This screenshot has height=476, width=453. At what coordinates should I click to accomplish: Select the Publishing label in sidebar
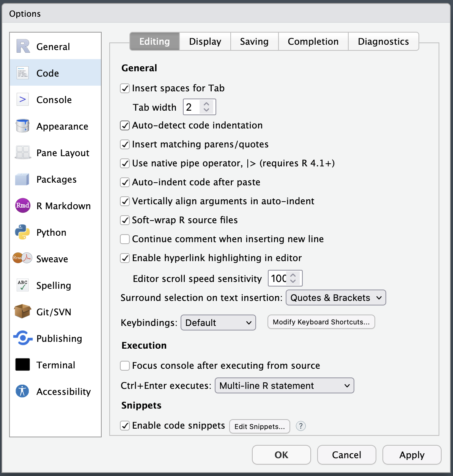tap(59, 338)
